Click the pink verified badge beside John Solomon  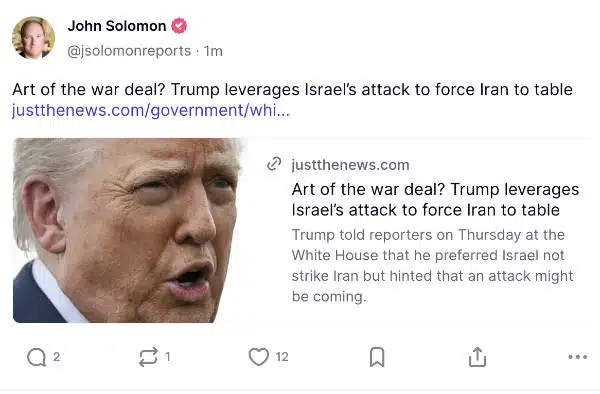(x=179, y=26)
